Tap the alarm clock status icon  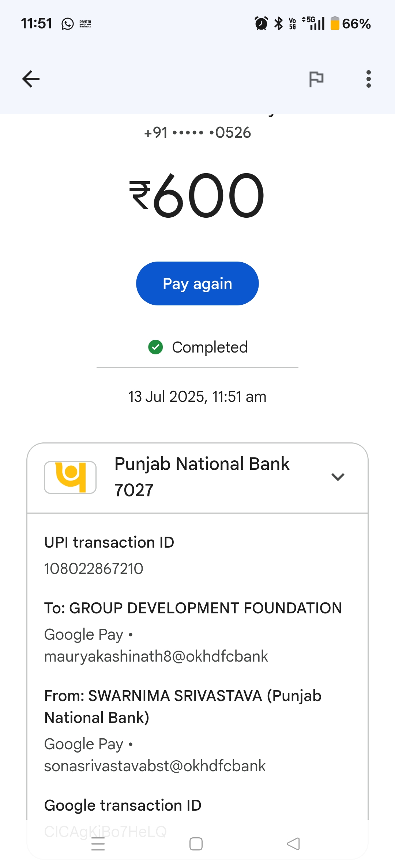[261, 24]
